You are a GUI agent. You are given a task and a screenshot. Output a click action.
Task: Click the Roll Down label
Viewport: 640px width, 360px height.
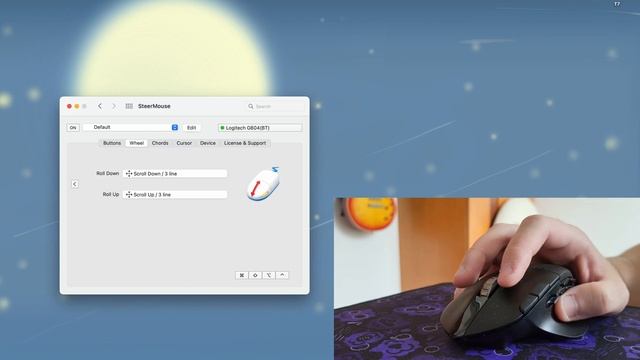107,173
